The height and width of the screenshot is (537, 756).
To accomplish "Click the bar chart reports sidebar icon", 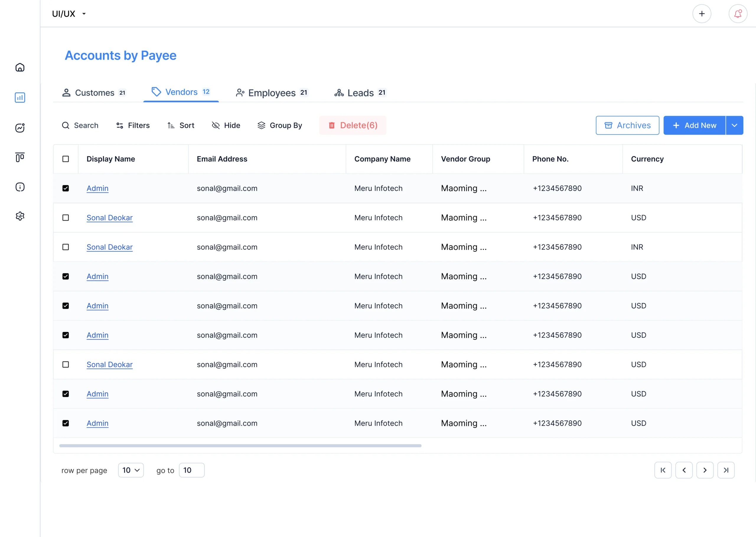I will pos(20,98).
